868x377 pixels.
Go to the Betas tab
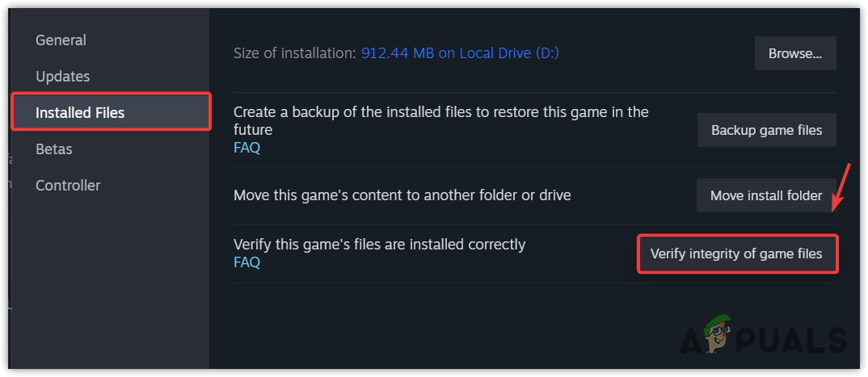point(53,149)
